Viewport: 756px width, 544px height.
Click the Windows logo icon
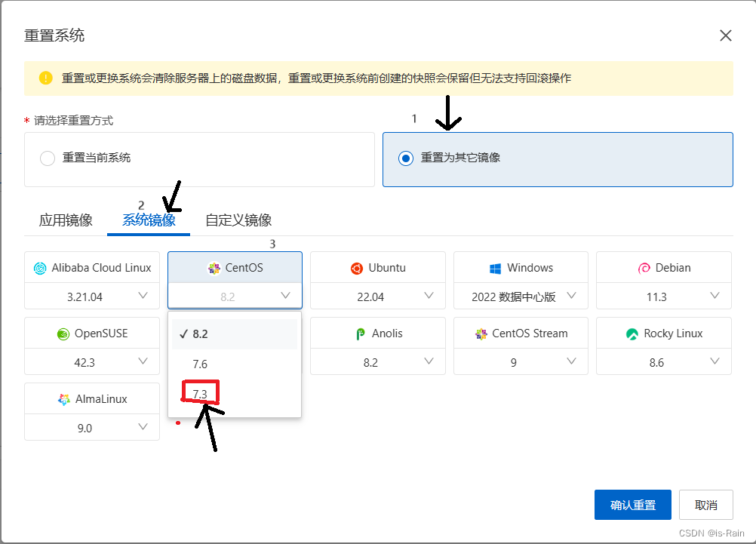point(495,269)
